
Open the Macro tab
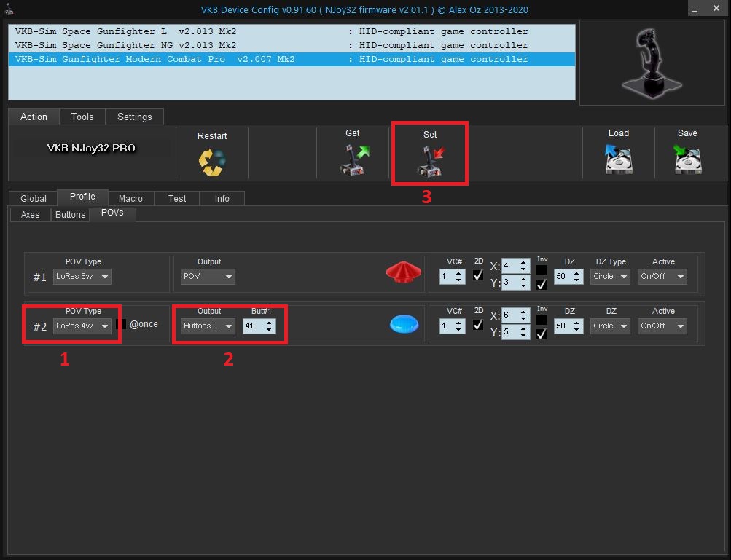coord(130,199)
